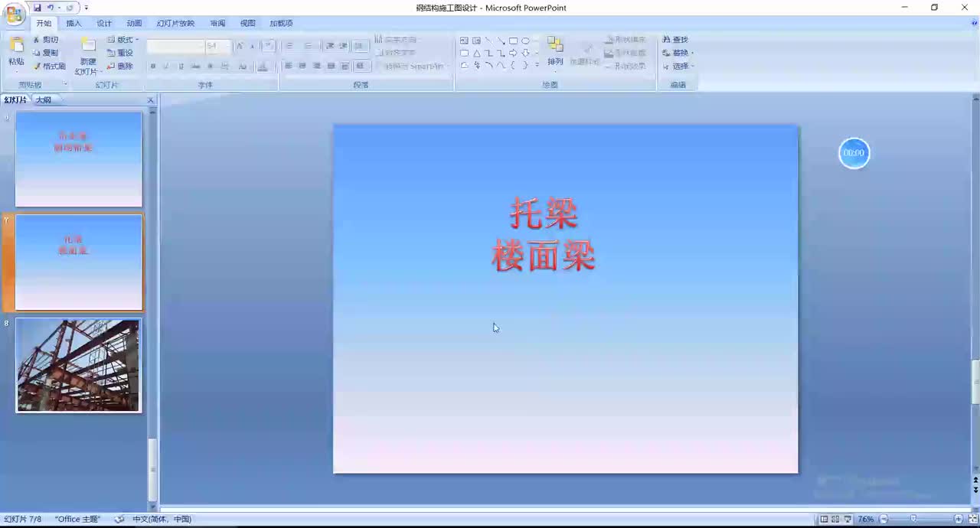The width and height of the screenshot is (980, 528).
Task: Open the 选择 select dropdown
Action: 678,66
